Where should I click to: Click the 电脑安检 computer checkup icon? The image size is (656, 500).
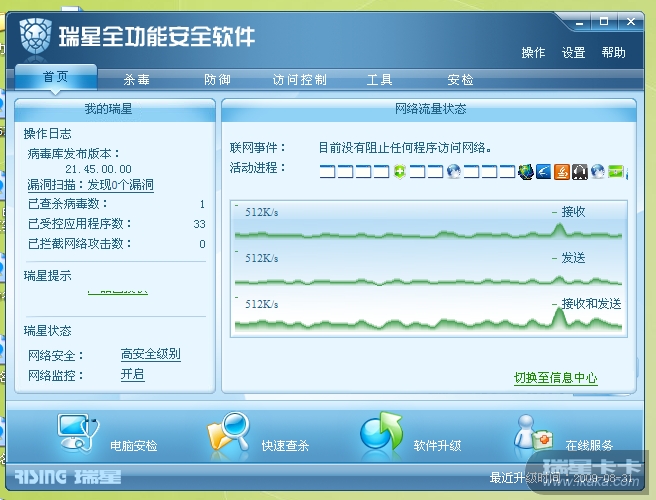pyautogui.click(x=79, y=433)
